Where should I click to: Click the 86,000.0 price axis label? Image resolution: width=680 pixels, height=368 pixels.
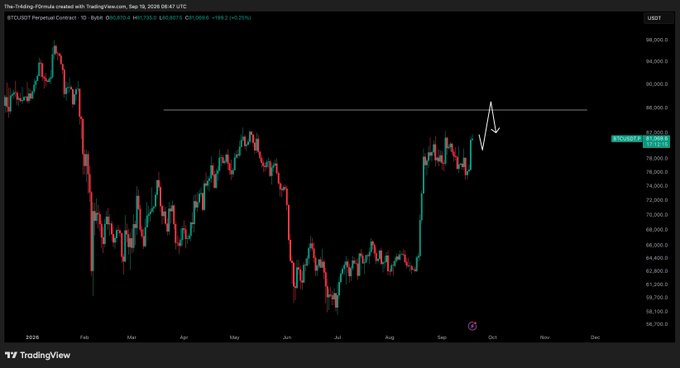click(657, 107)
